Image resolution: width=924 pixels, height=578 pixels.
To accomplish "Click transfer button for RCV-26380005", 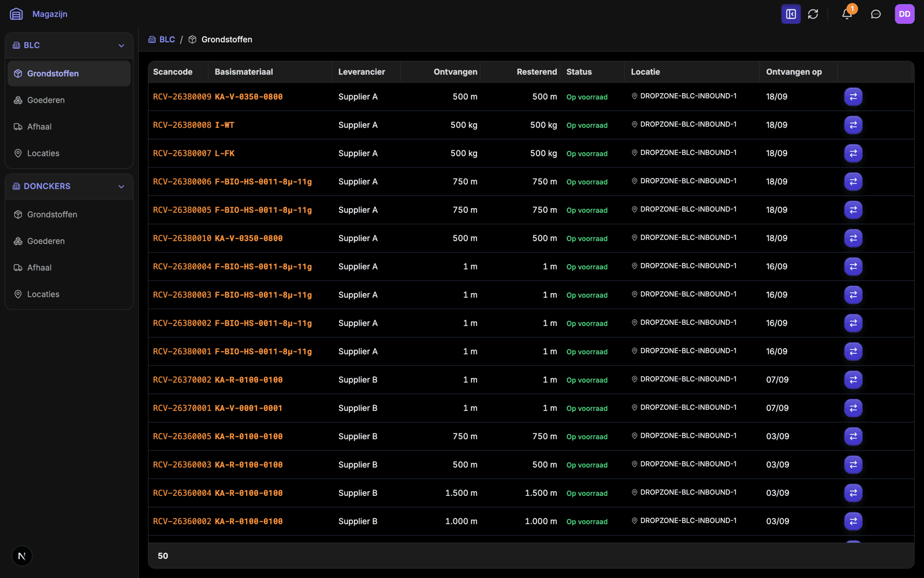I will click(853, 210).
